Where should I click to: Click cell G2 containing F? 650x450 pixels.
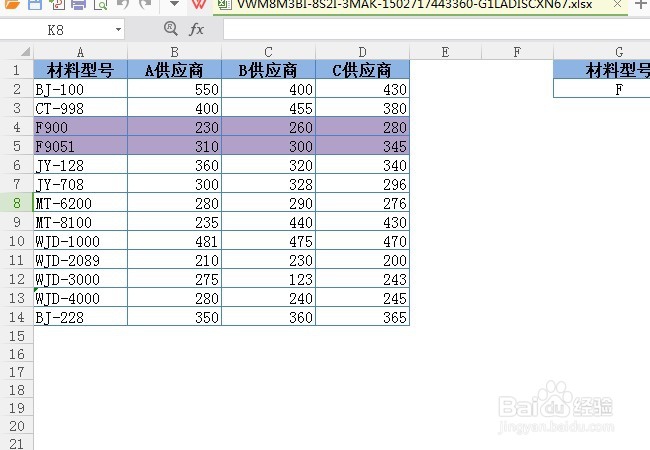(602, 89)
